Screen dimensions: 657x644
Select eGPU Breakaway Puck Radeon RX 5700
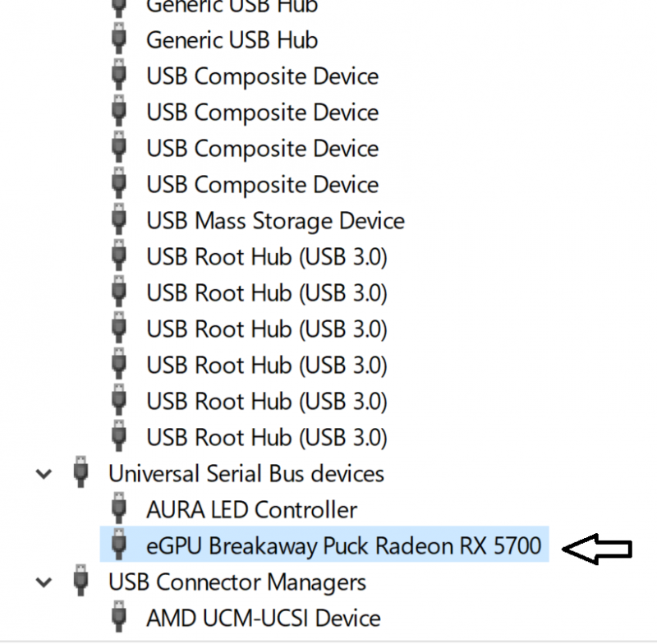pos(344,545)
